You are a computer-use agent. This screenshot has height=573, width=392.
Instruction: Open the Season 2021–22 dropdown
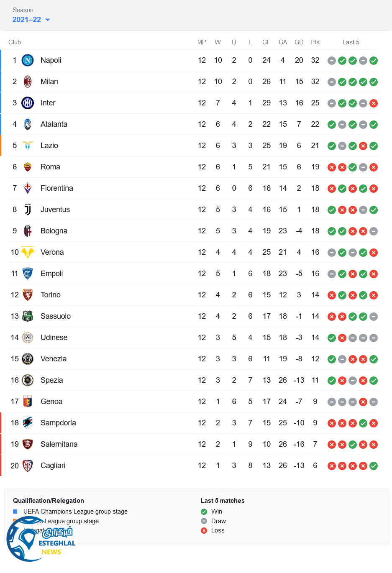31,20
